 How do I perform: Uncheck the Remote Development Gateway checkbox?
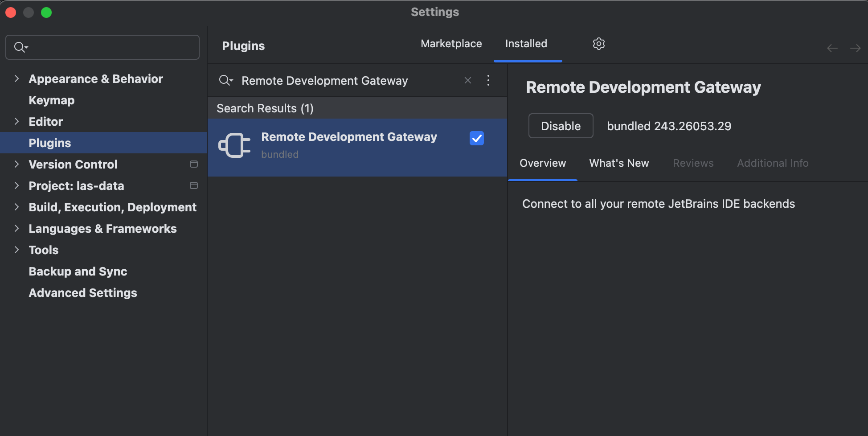[476, 138]
